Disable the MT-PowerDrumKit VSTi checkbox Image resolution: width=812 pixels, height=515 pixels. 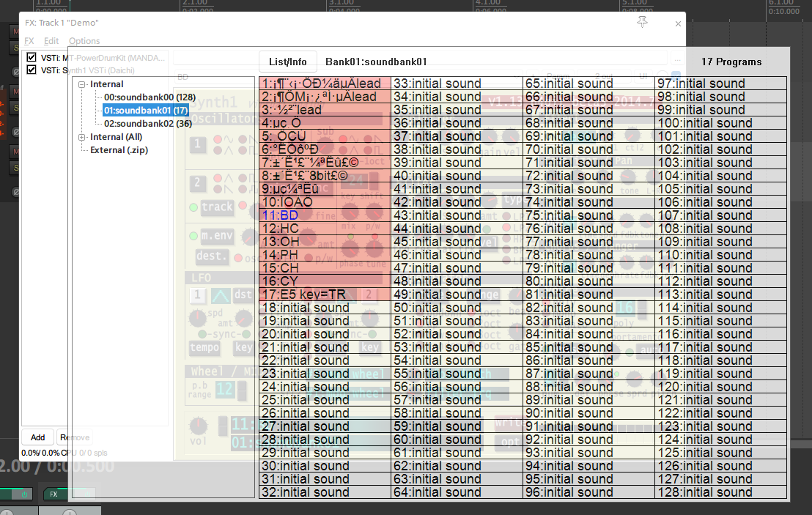point(32,57)
